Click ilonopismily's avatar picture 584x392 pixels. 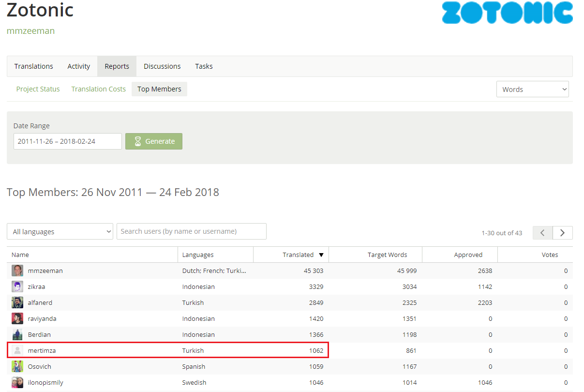[17, 382]
